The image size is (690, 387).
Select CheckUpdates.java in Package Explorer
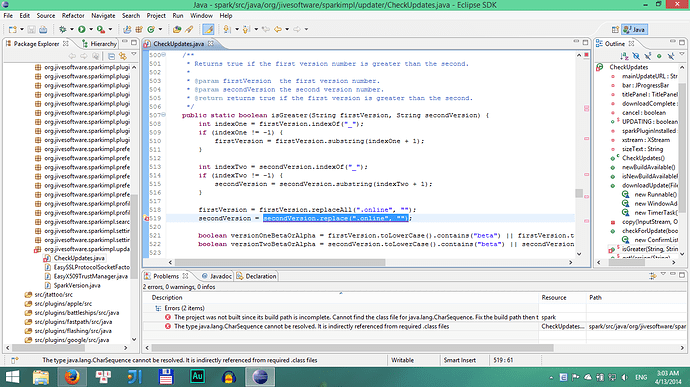(79, 258)
